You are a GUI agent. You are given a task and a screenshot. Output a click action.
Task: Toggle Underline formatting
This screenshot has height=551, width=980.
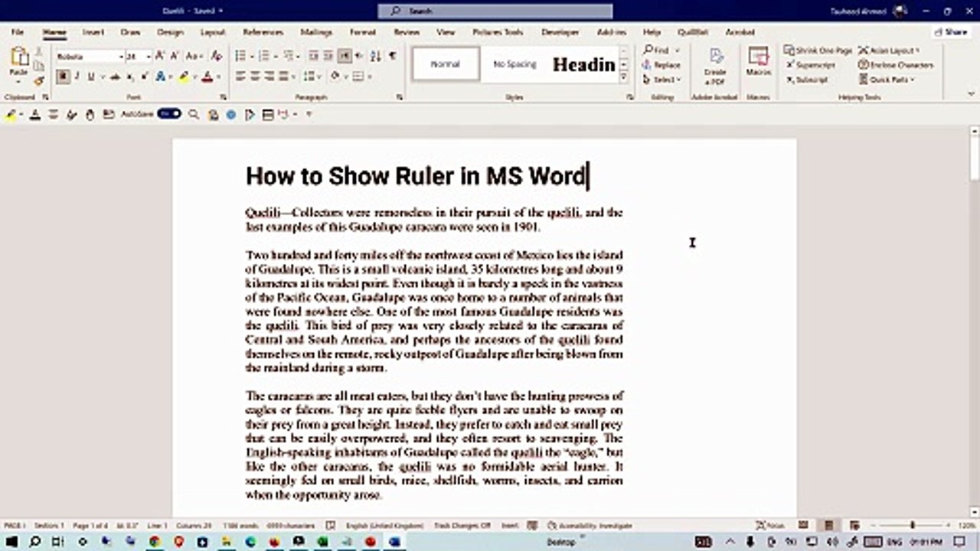click(x=90, y=77)
